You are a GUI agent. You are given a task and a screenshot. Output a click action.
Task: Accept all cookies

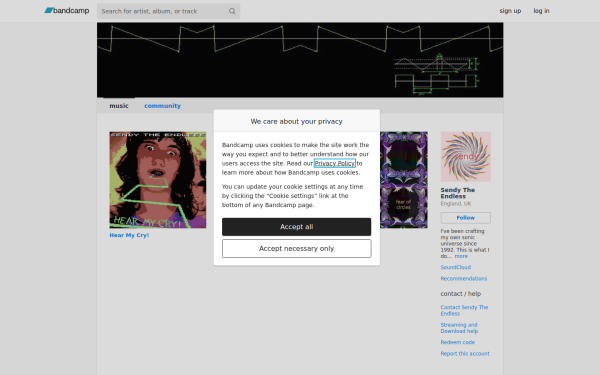[297, 227]
